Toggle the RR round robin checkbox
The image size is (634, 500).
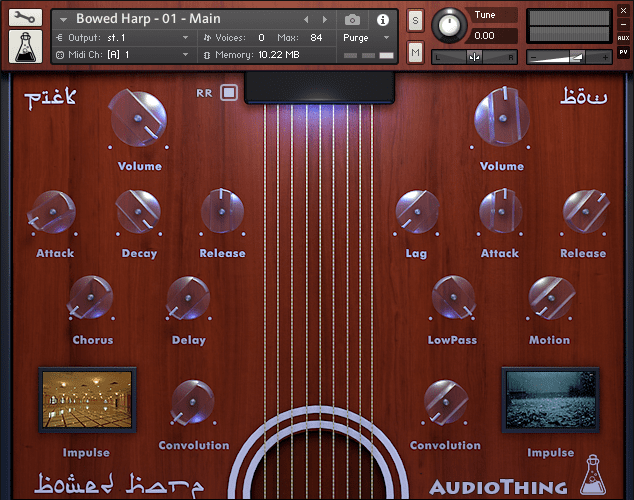[229, 93]
